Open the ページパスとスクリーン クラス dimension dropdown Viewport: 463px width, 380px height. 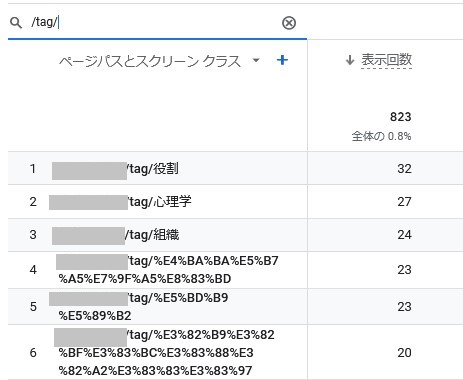256,60
